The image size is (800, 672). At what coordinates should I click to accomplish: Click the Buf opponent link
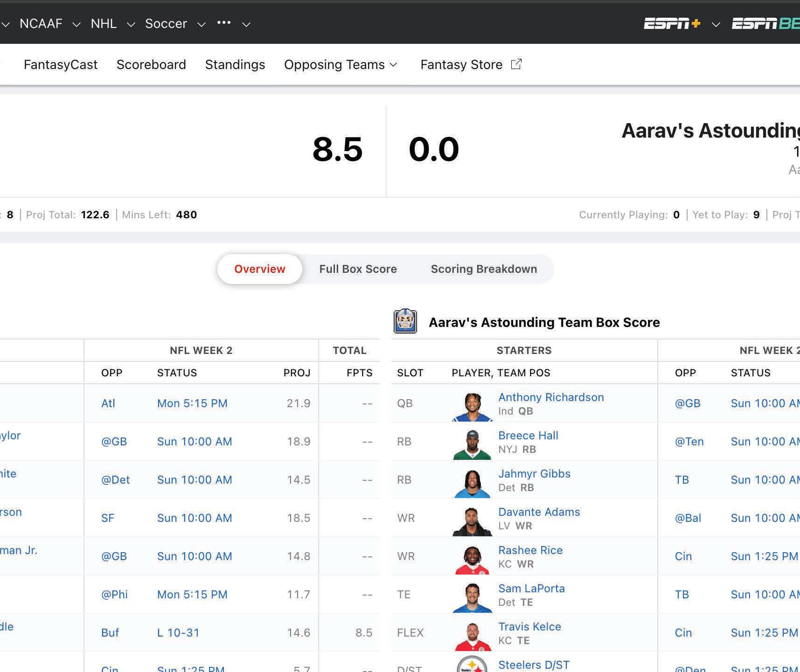110,633
